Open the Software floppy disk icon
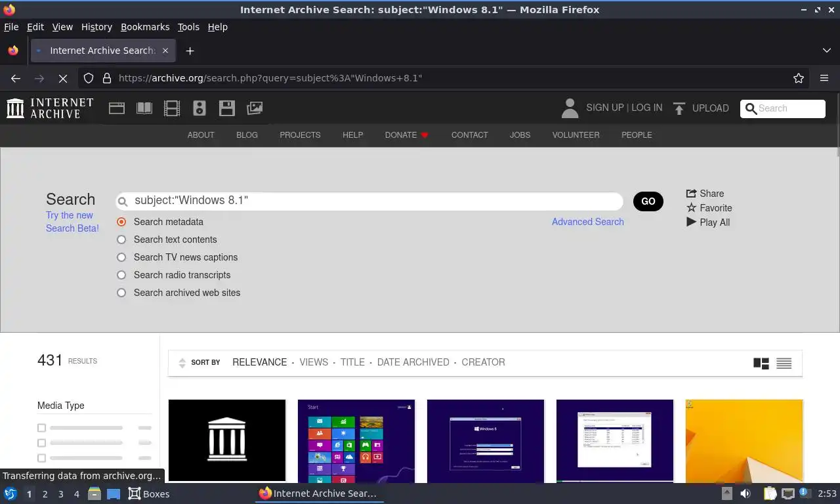840x504 pixels. coord(227,108)
